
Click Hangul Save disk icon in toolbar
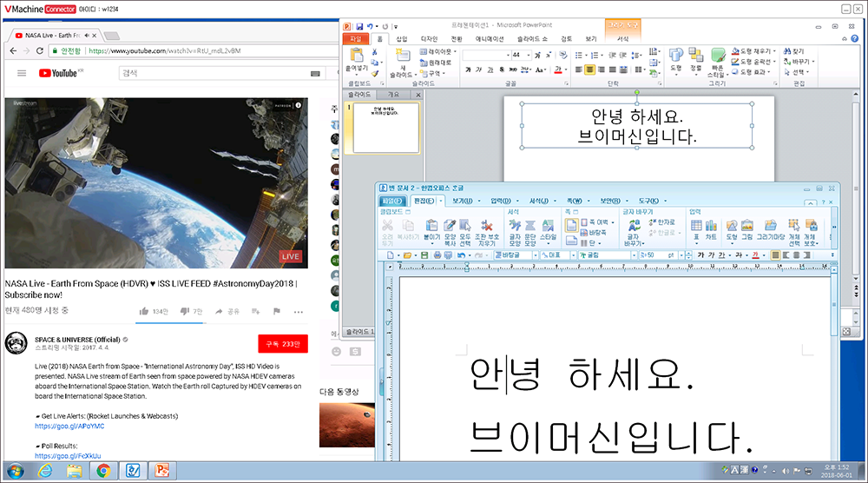point(424,255)
